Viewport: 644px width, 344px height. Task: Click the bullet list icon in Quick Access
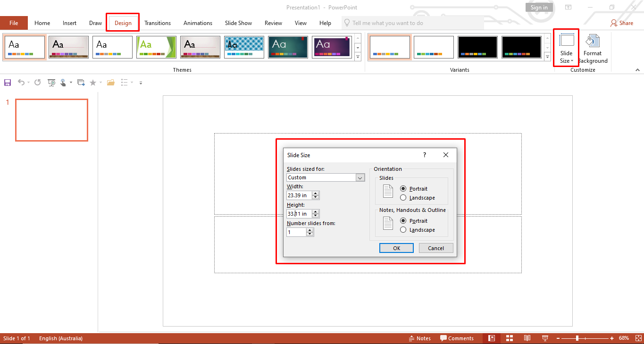(x=125, y=83)
